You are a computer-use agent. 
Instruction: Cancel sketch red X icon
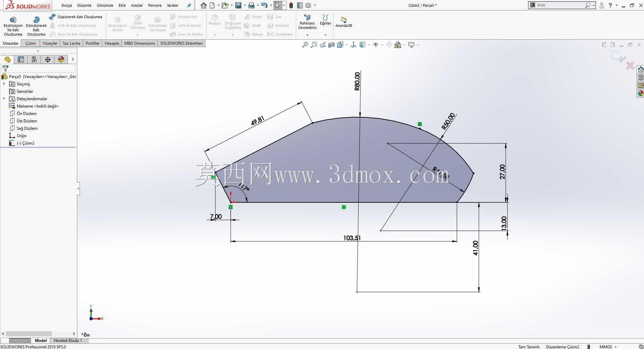click(630, 65)
